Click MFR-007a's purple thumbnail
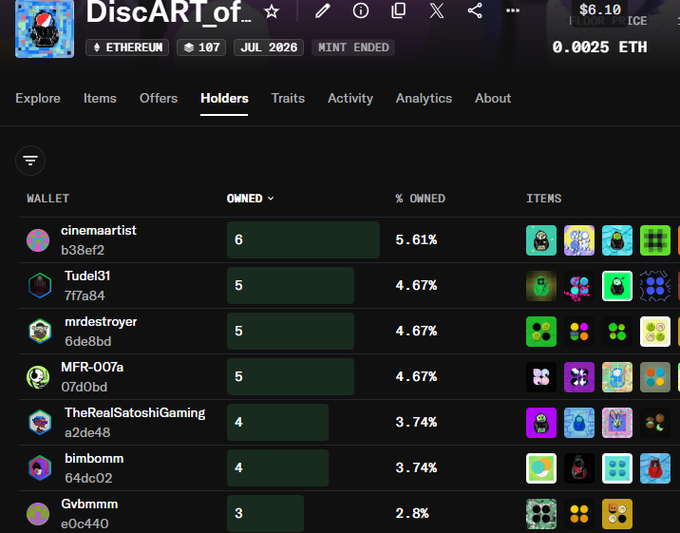 click(579, 377)
